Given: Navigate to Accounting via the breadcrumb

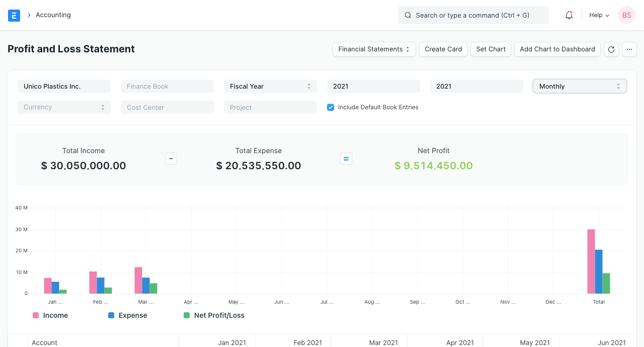Looking at the screenshot, I should pyautogui.click(x=53, y=15).
